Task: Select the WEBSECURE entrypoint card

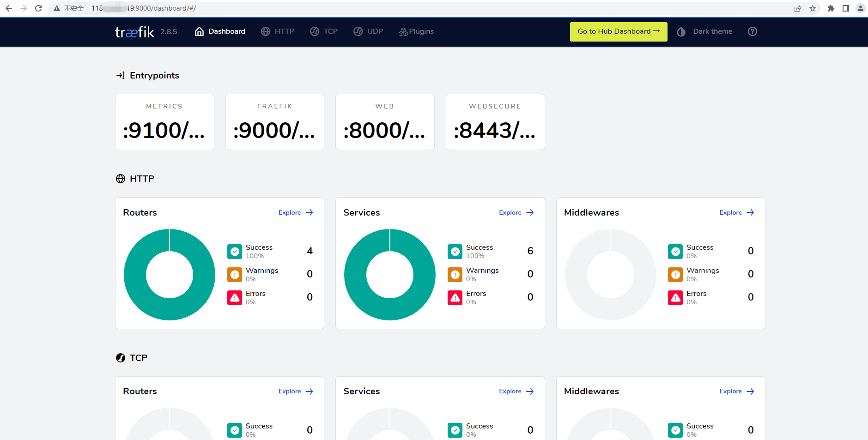Action: 495,122
